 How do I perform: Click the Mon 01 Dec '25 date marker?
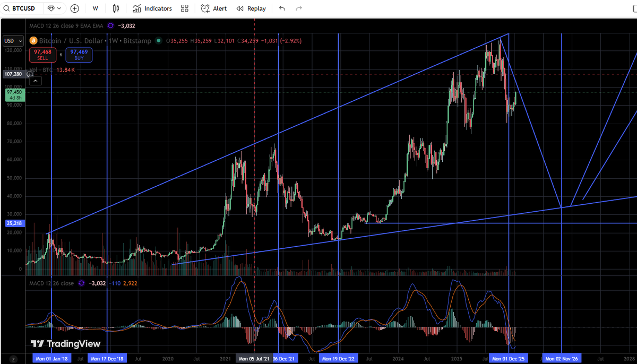[x=509, y=359]
